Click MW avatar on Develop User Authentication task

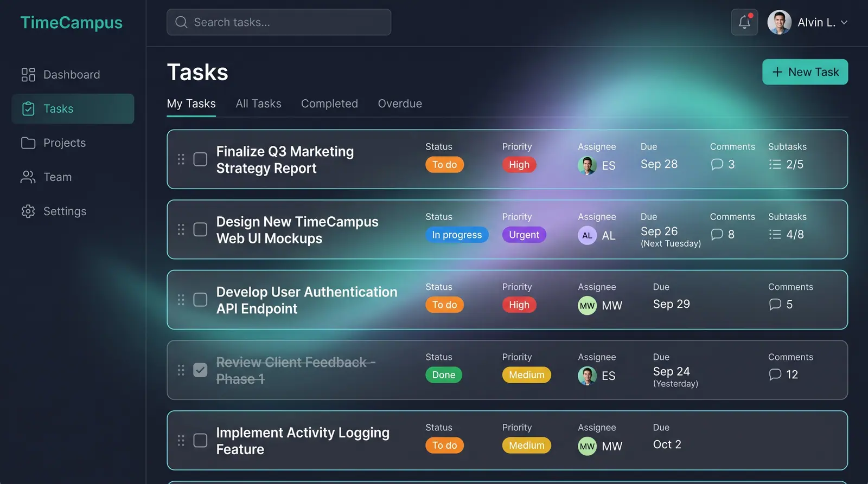587,306
